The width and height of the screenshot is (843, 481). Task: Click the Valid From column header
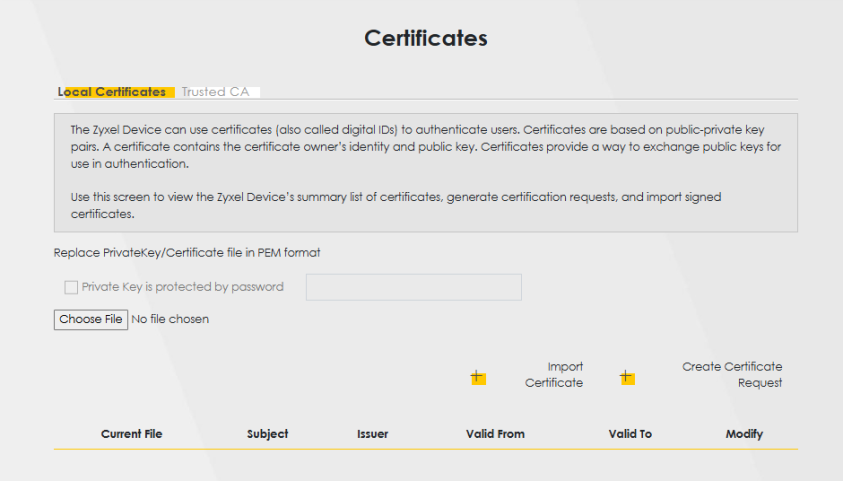495,434
